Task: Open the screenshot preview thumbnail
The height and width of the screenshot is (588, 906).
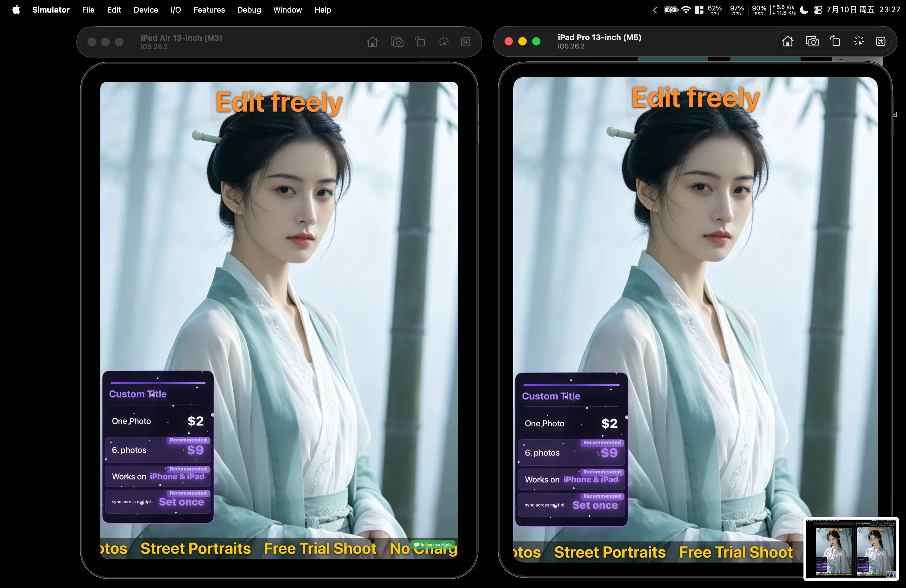Action: [x=851, y=549]
